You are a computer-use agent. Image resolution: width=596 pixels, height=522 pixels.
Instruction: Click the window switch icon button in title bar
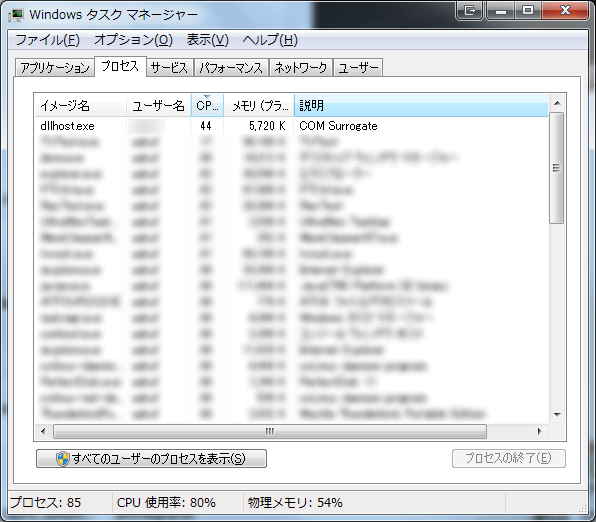(469, 11)
